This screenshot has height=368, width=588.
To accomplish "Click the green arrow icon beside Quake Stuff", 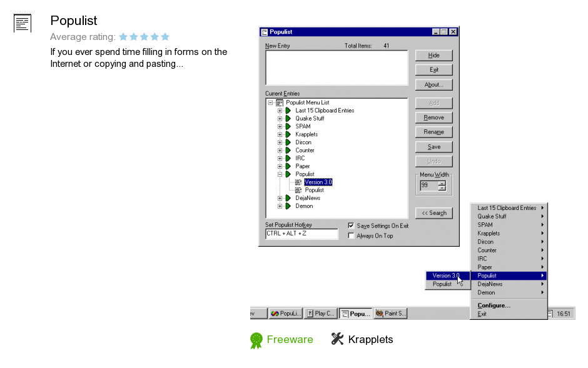I will click(x=288, y=118).
